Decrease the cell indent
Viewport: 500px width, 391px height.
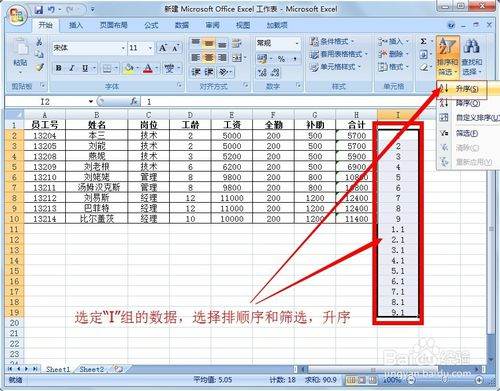tap(196, 72)
